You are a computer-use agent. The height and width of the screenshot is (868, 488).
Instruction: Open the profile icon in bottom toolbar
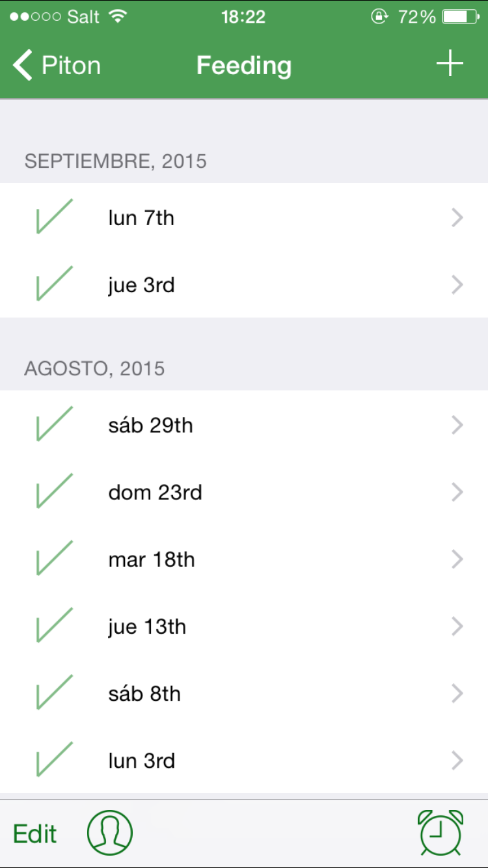[x=109, y=833]
